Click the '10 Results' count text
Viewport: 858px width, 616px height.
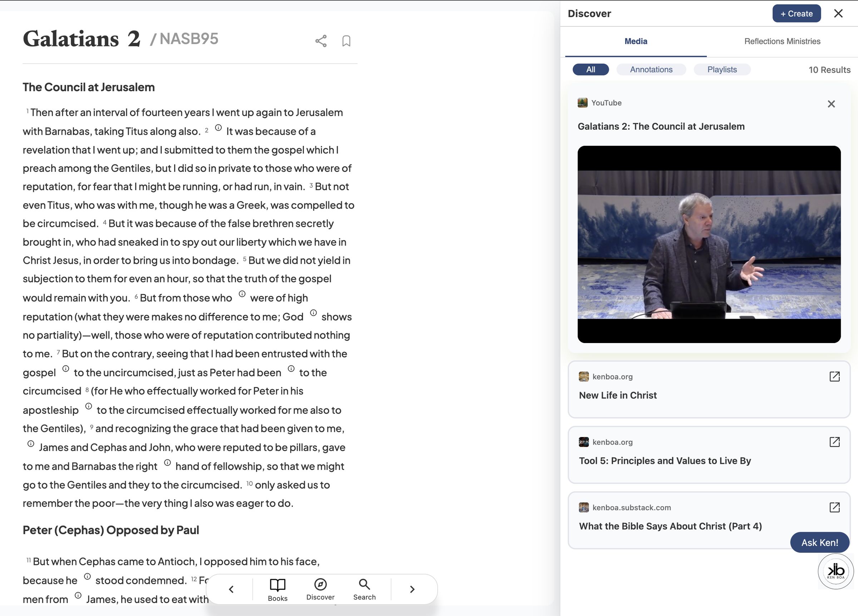[x=829, y=70]
